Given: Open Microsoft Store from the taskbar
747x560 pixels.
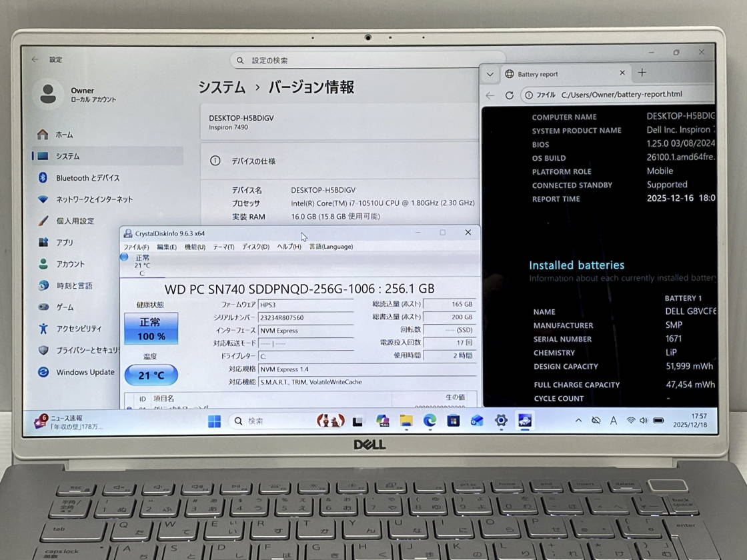Looking at the screenshot, I should click(x=454, y=421).
